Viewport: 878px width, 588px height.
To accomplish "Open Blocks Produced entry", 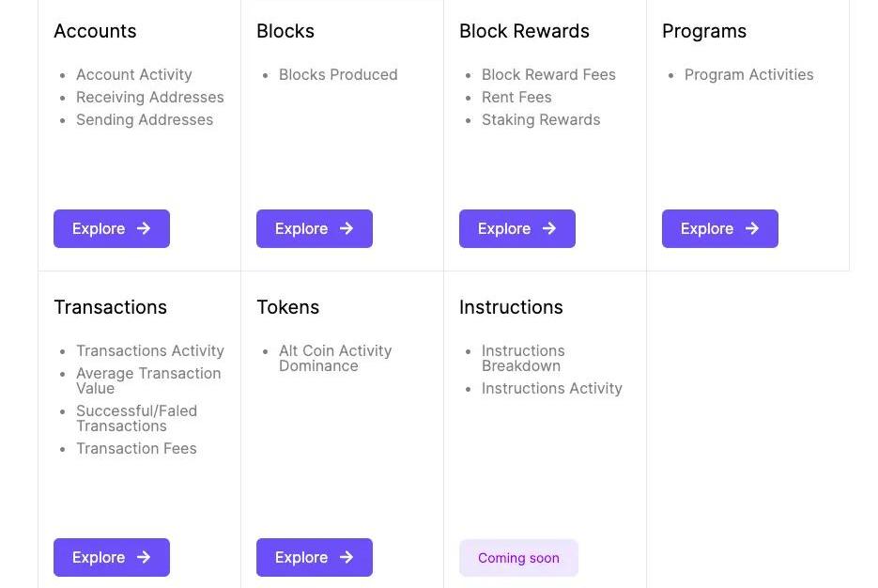I will [x=338, y=74].
